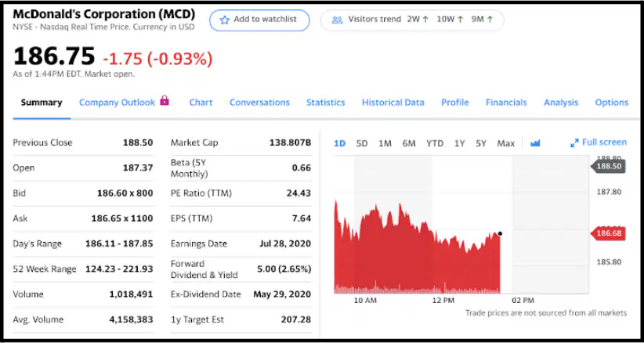Click the red 186.68 price marker
This screenshot has width=644, height=343.
pos(608,233)
